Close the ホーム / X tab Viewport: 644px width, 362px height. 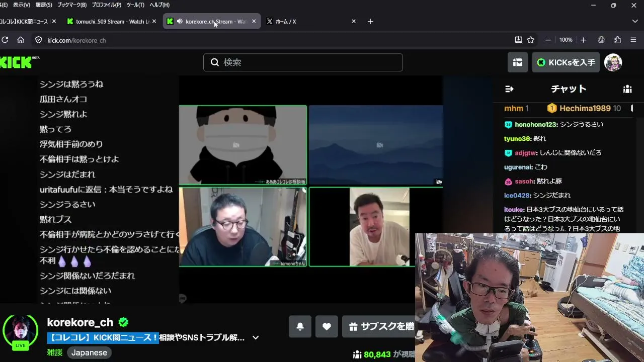(354, 21)
